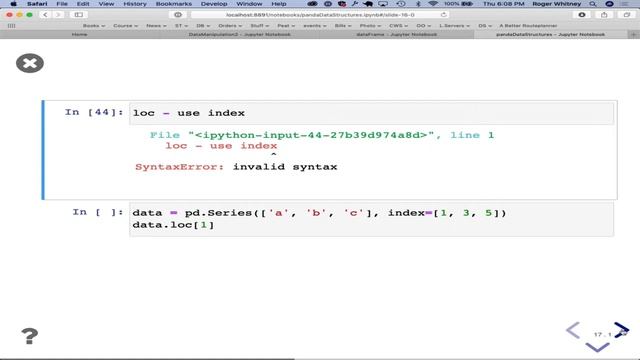Viewport: 640px width, 360px height.
Task: Open the Apple menu
Action: coord(13,4)
